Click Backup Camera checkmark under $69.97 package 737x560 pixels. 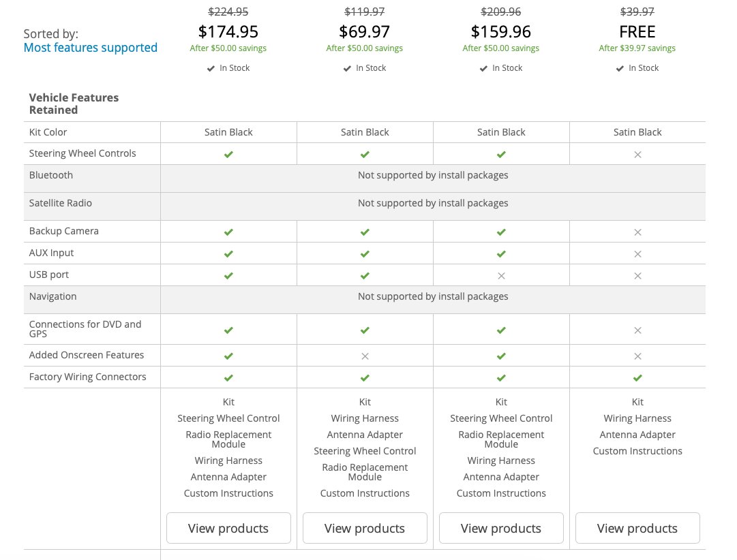pyautogui.click(x=365, y=232)
